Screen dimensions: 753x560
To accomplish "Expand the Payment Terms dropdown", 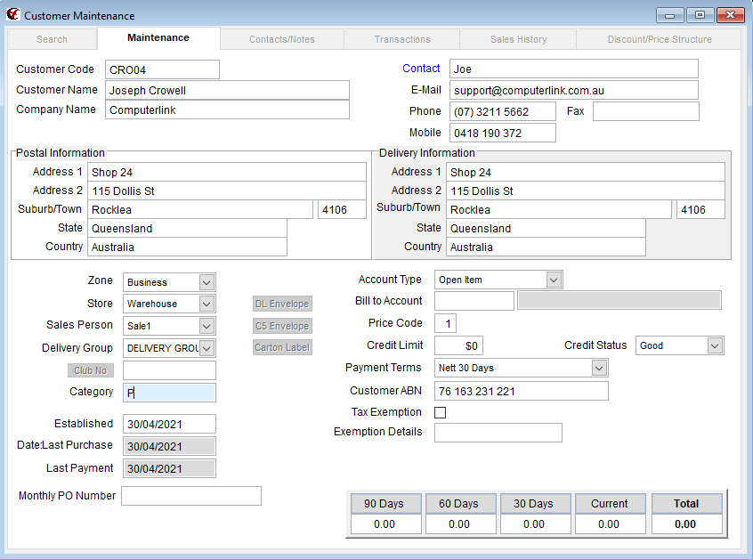I will [599, 368].
